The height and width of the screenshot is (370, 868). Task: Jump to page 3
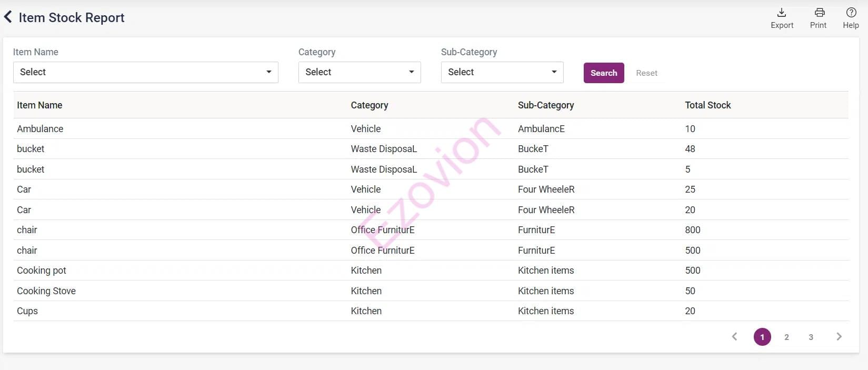811,337
